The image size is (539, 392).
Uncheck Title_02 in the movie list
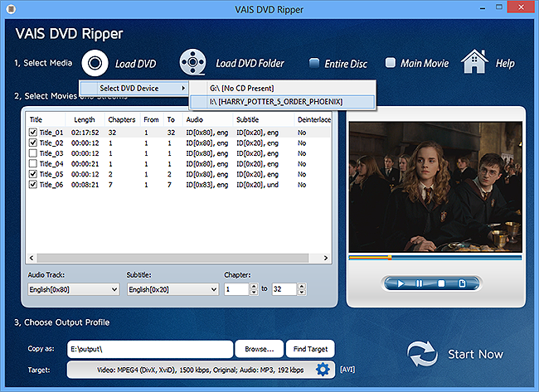pyautogui.click(x=33, y=143)
